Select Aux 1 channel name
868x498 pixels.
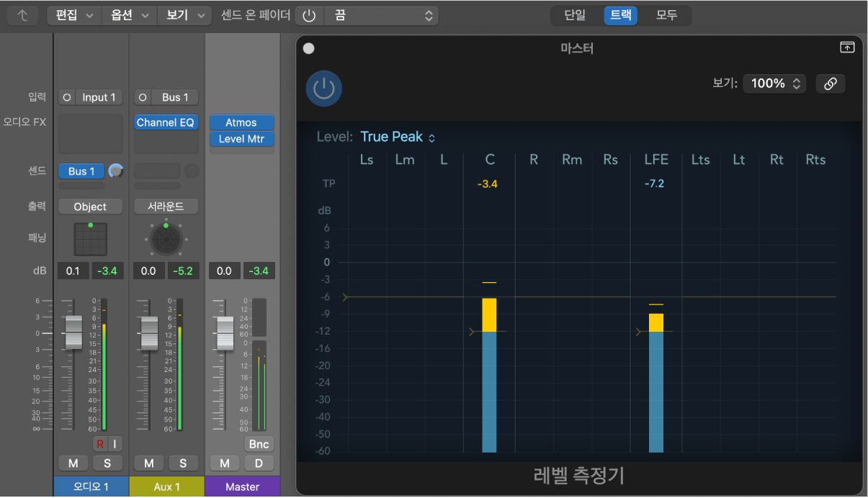tap(167, 486)
